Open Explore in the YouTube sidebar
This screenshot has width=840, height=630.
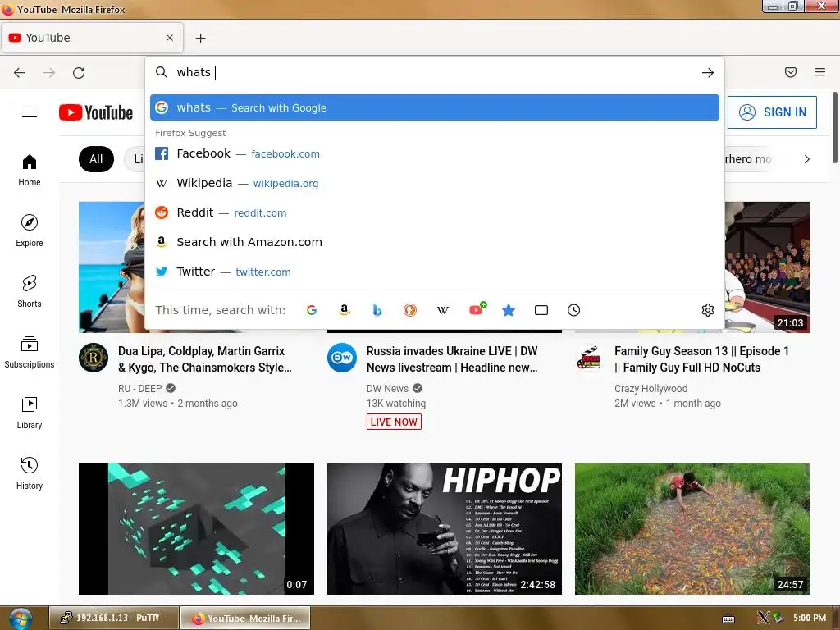[30, 231]
